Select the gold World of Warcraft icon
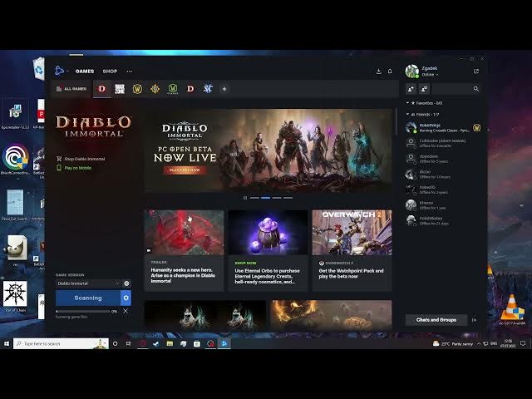Viewport: 532px width, 399px height. 137,89
